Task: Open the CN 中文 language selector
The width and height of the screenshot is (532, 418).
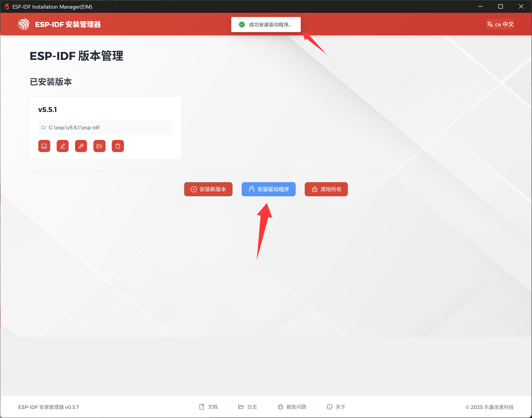Action: [x=500, y=24]
